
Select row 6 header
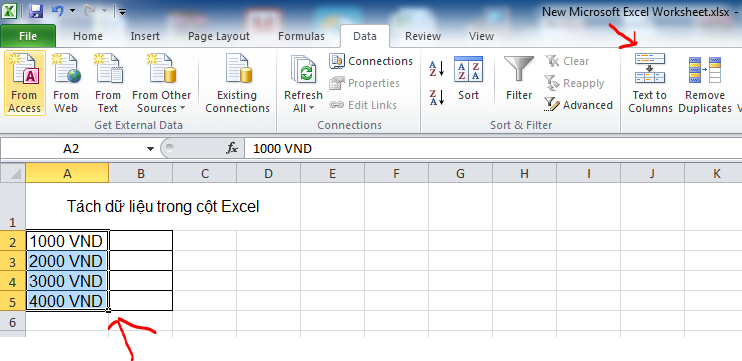(13, 321)
